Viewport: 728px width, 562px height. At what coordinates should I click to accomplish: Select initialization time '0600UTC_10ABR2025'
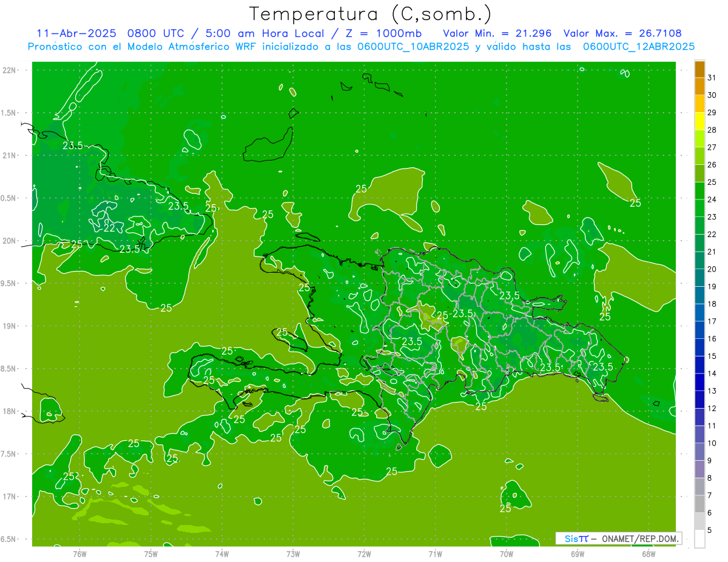point(413,47)
